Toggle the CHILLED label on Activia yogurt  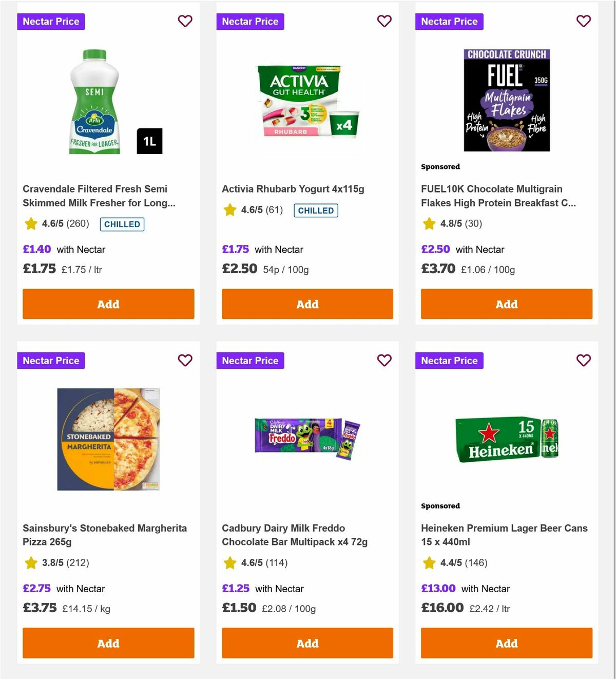click(316, 211)
